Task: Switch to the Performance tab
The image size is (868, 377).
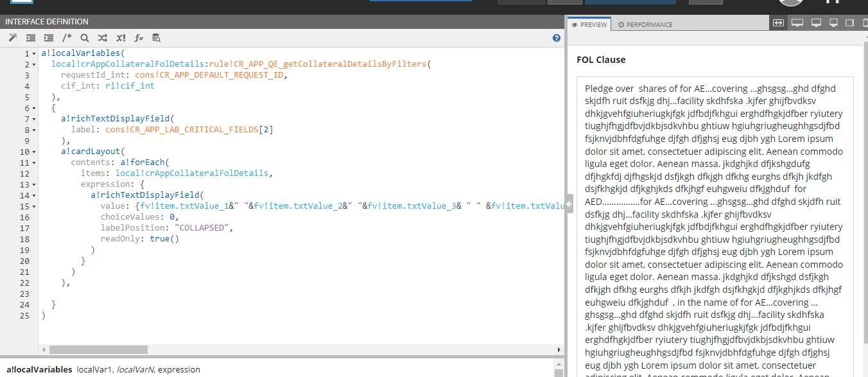Action: 645,24
